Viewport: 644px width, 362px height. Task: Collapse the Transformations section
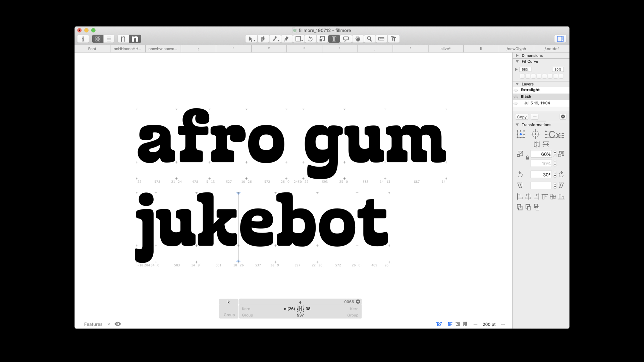(x=517, y=125)
